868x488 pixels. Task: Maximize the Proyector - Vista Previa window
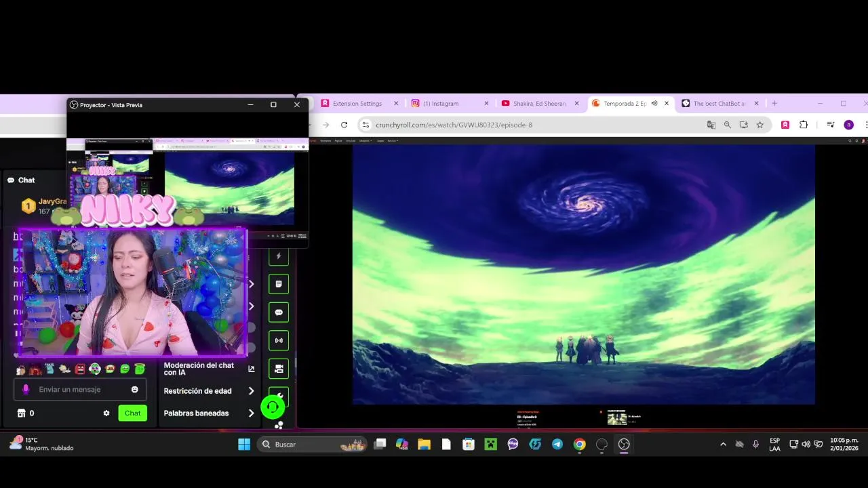tap(273, 105)
